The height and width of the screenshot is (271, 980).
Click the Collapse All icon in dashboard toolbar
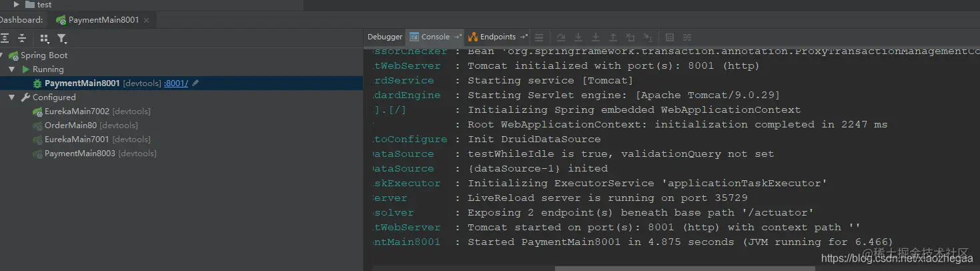point(22,38)
